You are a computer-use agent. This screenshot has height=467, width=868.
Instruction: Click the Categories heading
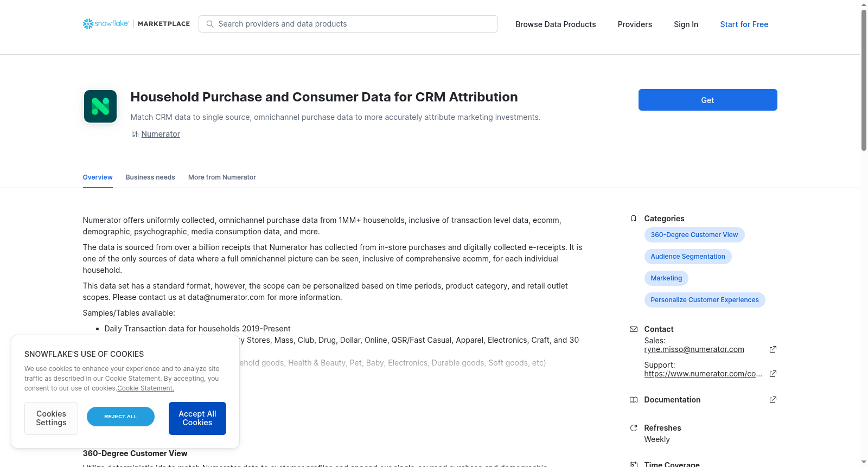tap(664, 219)
